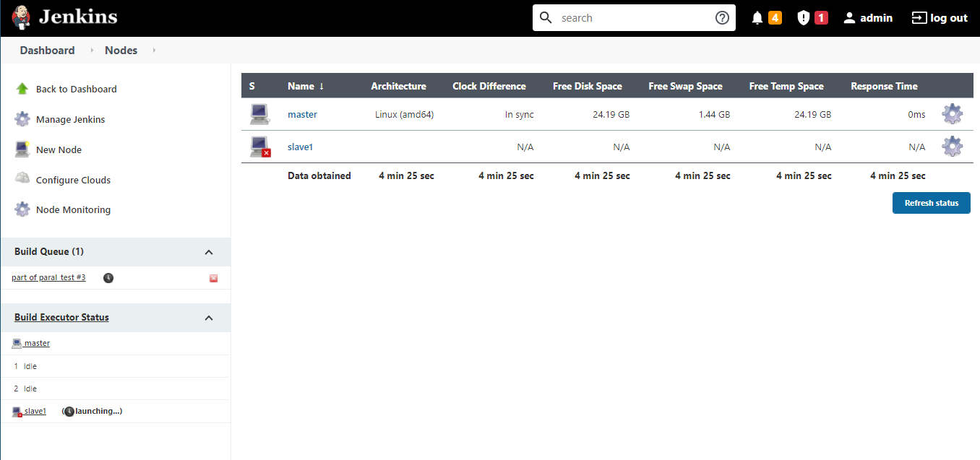The image size is (980, 460).
Task: Collapse the Build Queue panel
Action: click(x=209, y=252)
